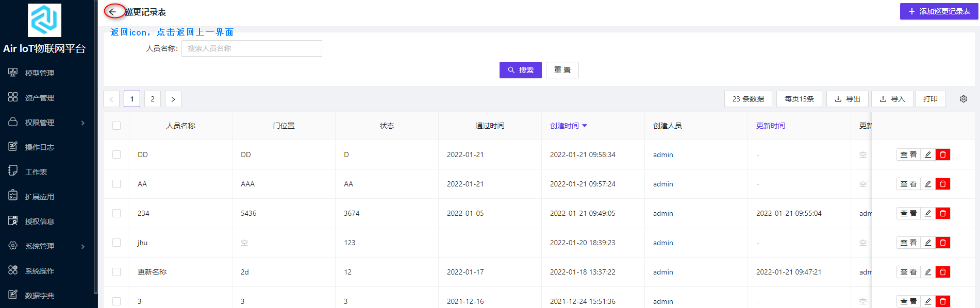Click edit pencil icon for row DD
980x308 pixels.
[x=928, y=155]
